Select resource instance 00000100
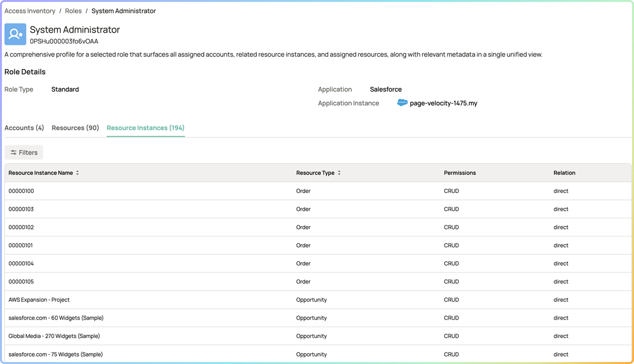 tap(21, 191)
